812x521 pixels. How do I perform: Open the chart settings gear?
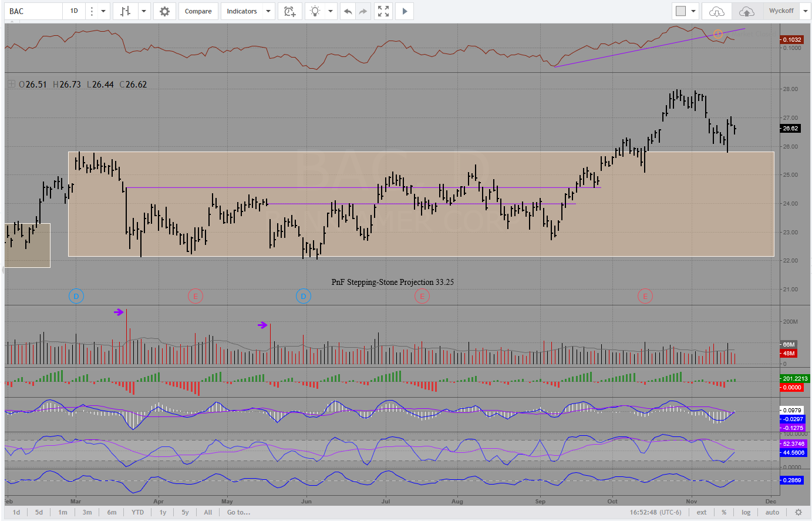[164, 11]
